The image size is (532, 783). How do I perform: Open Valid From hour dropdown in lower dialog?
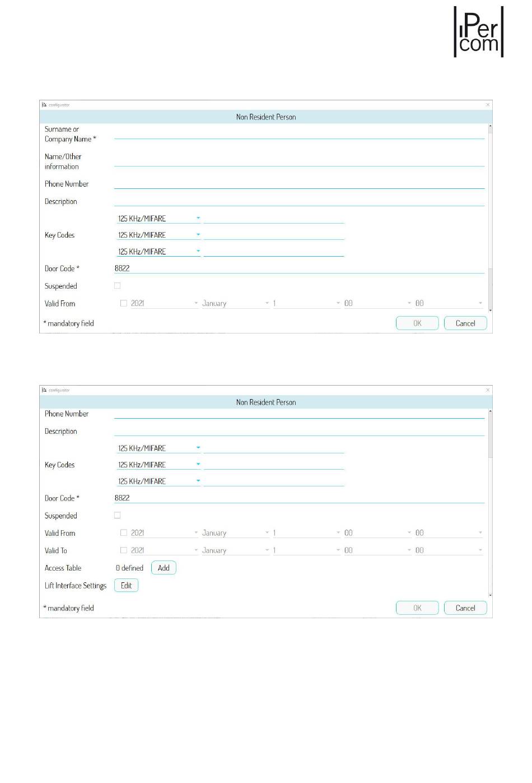click(377, 533)
